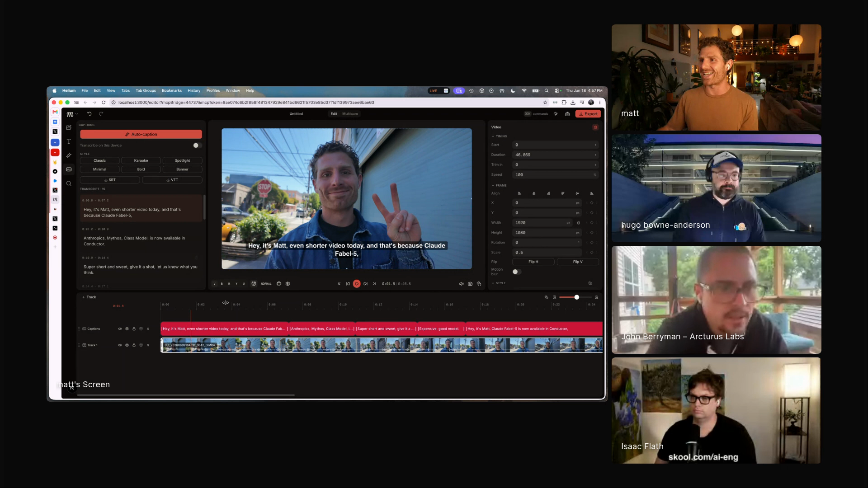Click the add plus icon in the browser sidebar
This screenshot has height=488, width=868.
55,247
